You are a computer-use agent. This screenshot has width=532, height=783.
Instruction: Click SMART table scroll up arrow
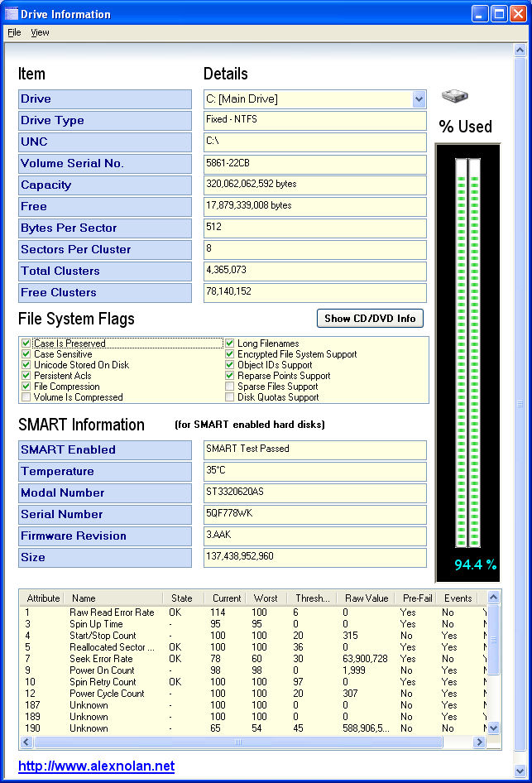493,598
